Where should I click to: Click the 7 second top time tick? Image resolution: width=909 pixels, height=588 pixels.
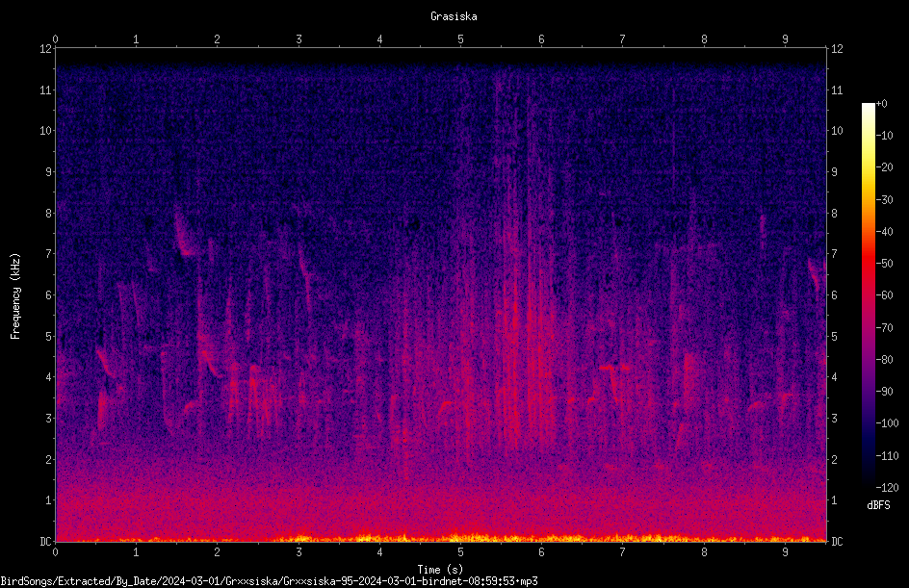[622, 38]
